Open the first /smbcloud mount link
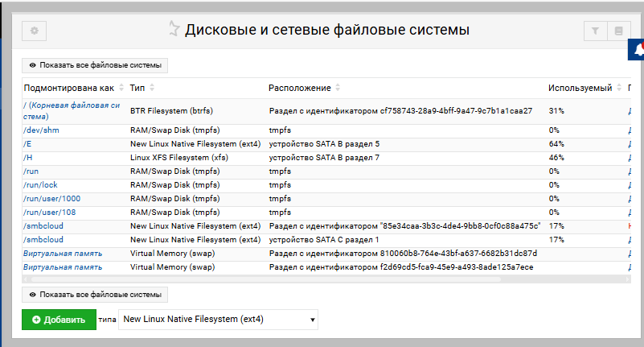Viewport: 644px width, 347px height. (x=43, y=225)
